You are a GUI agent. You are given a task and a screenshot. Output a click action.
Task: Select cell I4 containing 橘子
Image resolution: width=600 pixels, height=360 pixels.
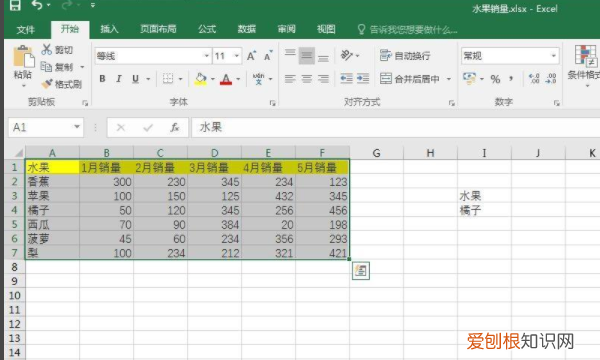tap(484, 210)
